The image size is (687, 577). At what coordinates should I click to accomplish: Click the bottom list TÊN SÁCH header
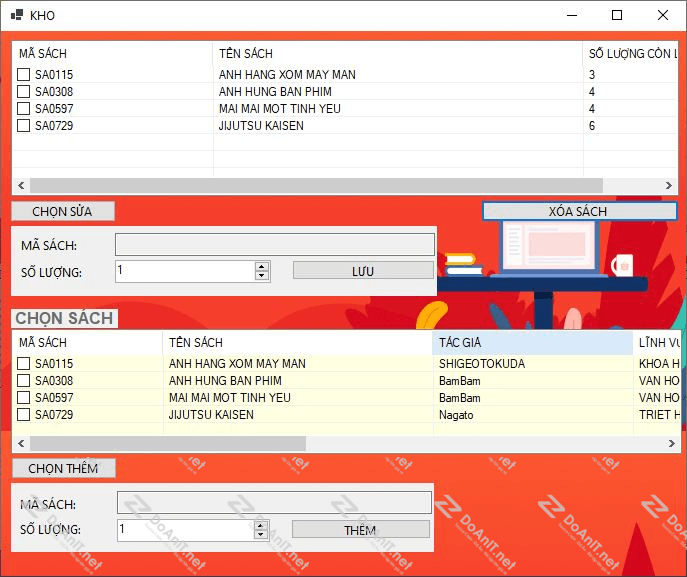[x=297, y=343]
